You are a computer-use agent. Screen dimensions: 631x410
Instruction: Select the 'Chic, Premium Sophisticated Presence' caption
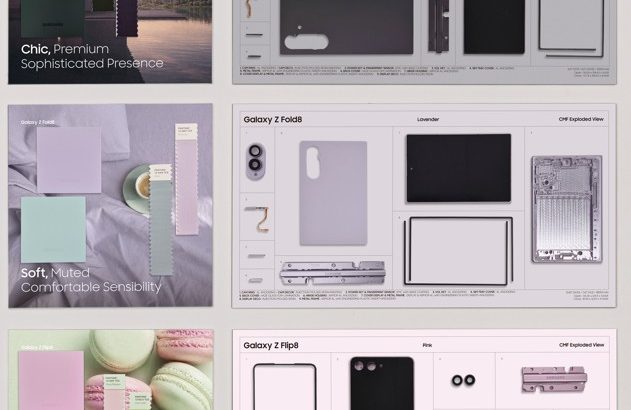tap(92, 56)
